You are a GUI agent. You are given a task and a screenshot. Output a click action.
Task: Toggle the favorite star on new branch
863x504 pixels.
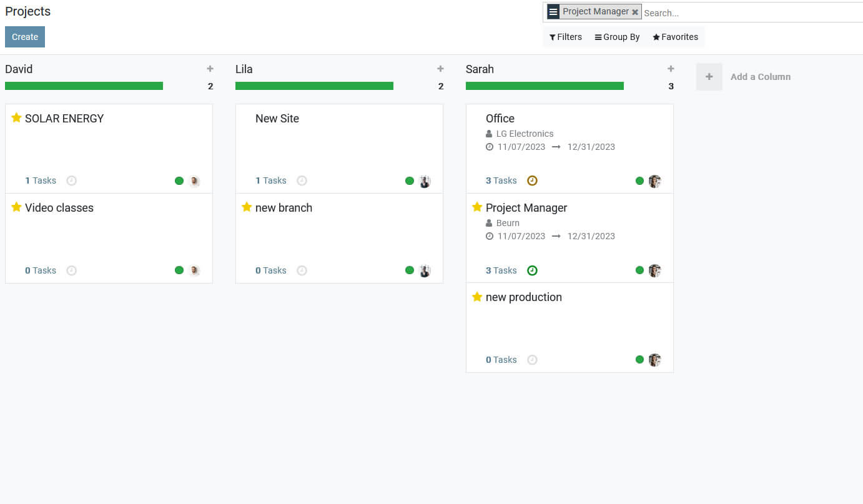[x=247, y=207]
